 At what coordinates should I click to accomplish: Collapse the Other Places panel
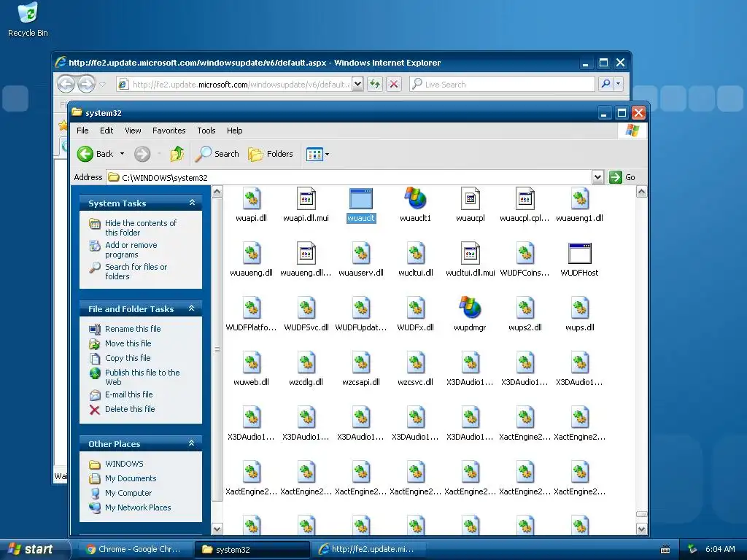tap(192, 443)
